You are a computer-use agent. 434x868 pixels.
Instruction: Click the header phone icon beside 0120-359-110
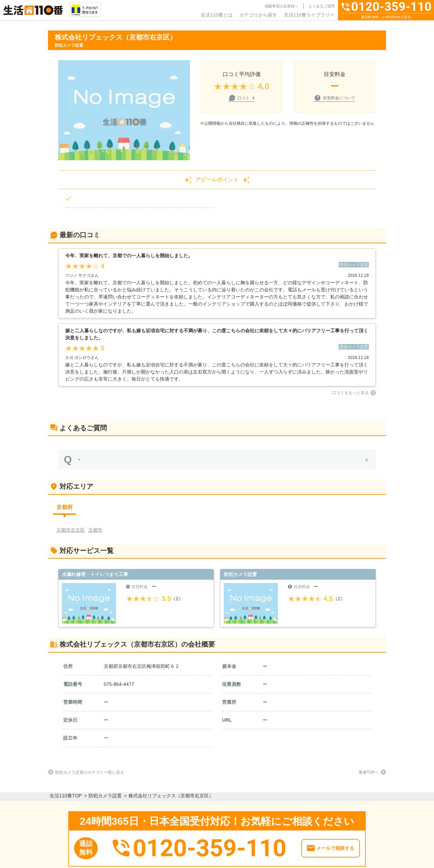coord(345,7)
